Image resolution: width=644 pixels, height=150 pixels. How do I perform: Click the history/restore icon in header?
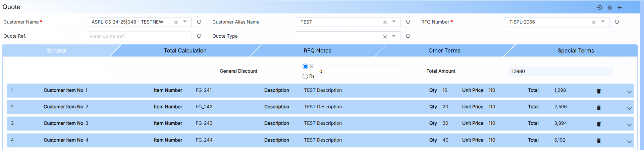point(599,7)
